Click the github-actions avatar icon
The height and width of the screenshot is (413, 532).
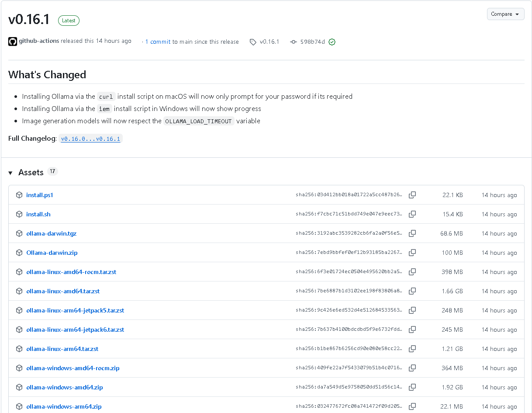click(x=13, y=42)
